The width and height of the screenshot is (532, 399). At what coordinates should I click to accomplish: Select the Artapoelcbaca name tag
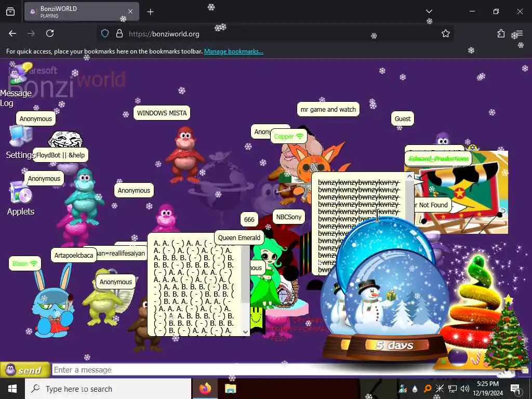point(74,255)
